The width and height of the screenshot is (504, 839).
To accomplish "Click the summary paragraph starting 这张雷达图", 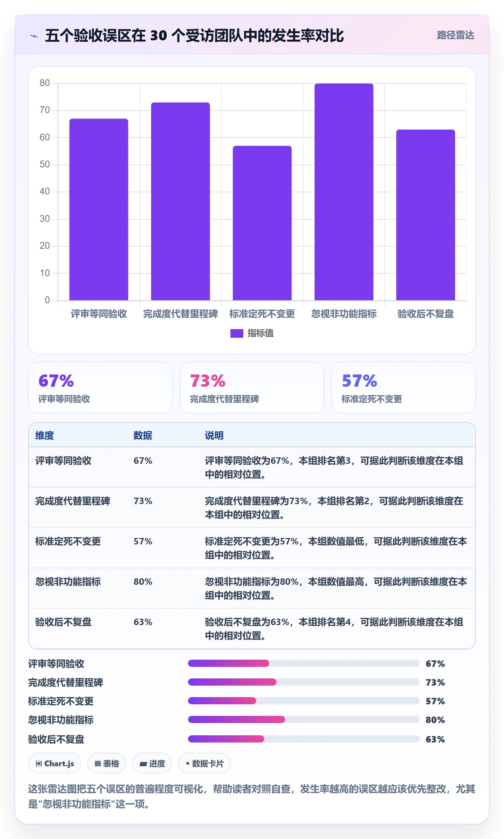I will (252, 796).
